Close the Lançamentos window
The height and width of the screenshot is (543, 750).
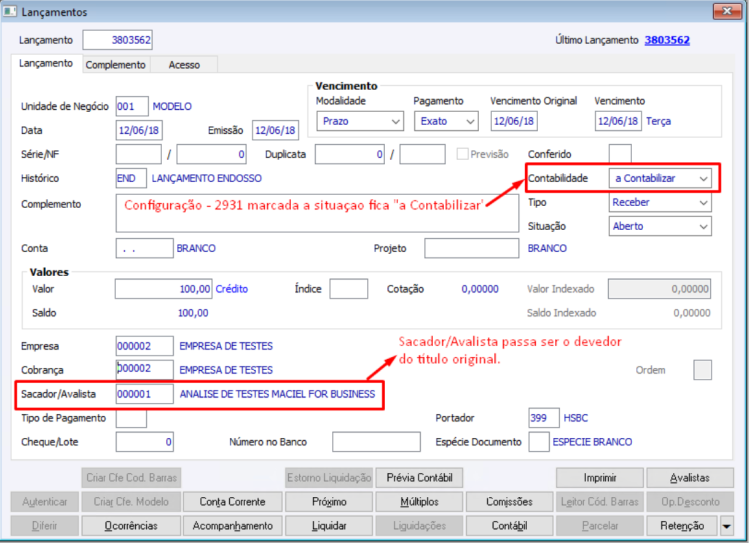[727, 11]
